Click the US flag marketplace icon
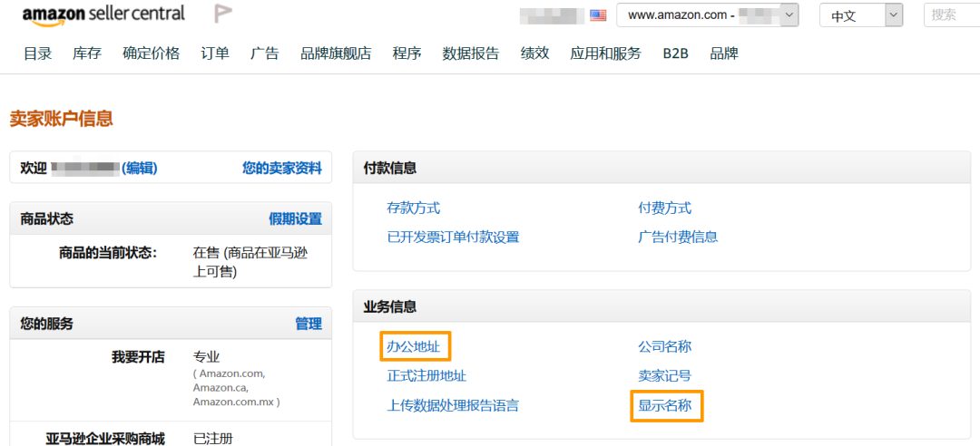980x446 pixels. click(598, 15)
